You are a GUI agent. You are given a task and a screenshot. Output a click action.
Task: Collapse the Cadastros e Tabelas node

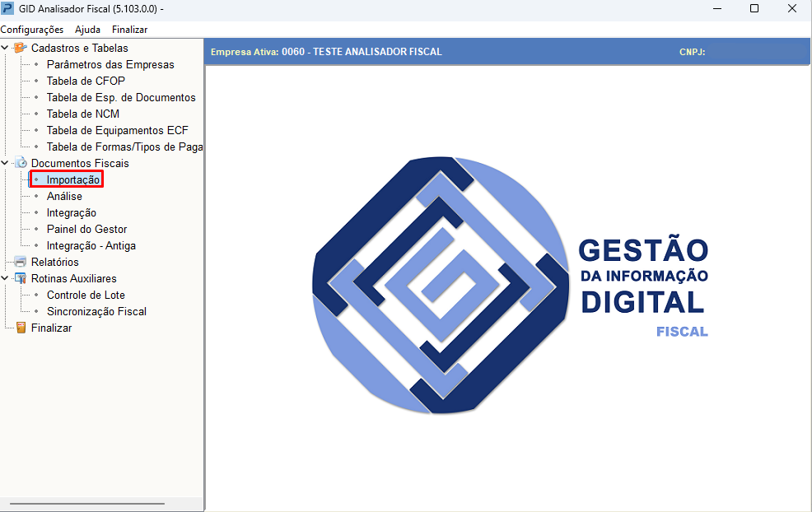(x=5, y=48)
